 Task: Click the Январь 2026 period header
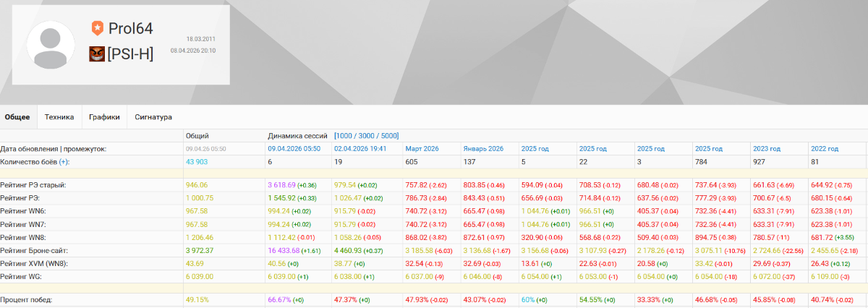(x=482, y=149)
